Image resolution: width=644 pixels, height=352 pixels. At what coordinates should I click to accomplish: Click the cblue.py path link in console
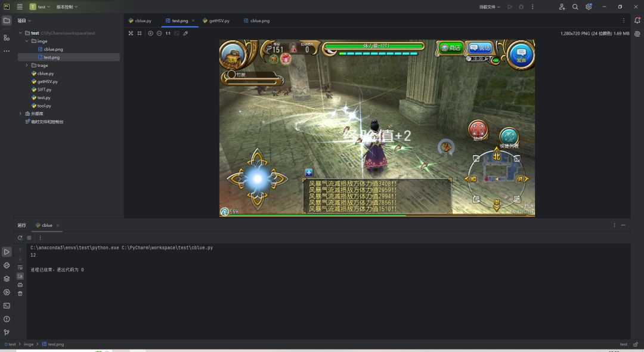(167, 248)
